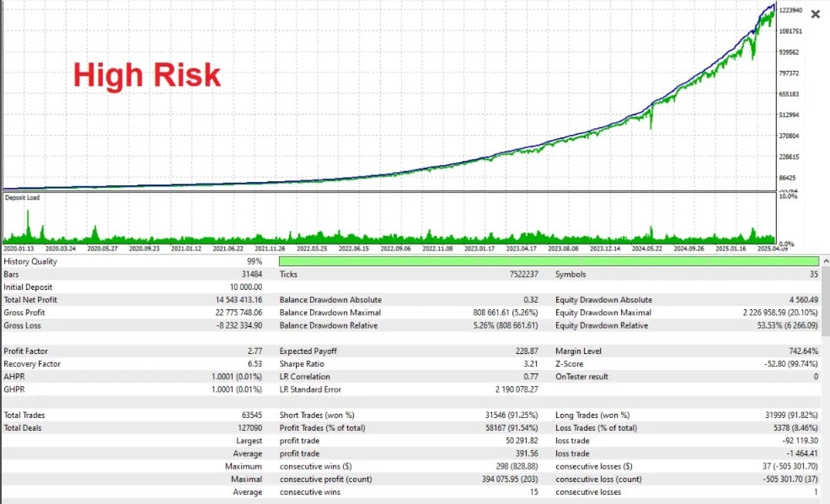Click the vertical scrollbar thumb of the report
The width and height of the screenshot is (830, 504).
(x=825, y=301)
